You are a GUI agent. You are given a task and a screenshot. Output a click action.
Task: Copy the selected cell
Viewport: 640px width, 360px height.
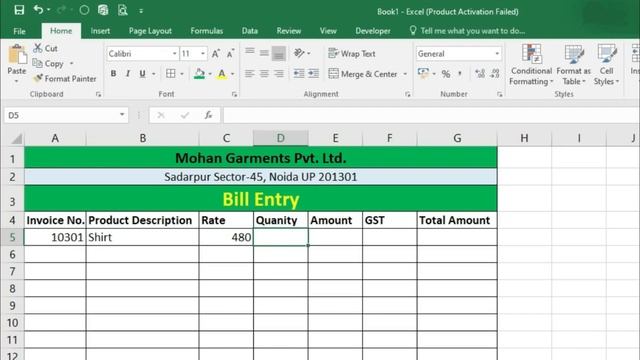49,64
